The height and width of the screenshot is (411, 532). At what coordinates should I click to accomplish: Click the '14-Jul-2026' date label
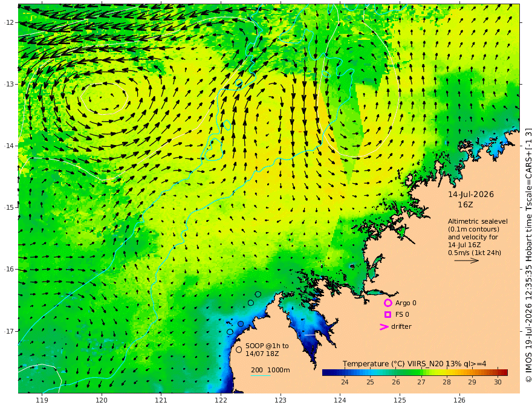[x=471, y=195]
